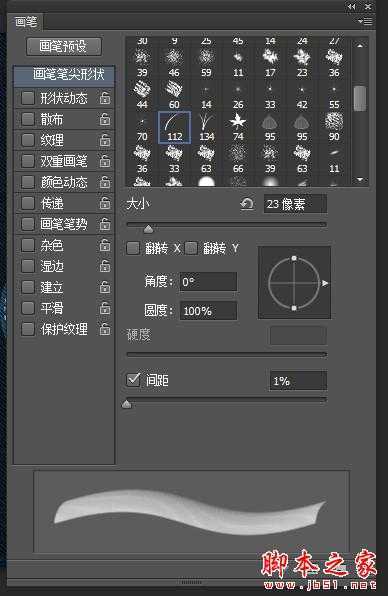Select the 画笔 panel tab
This screenshot has width=388, height=596.
[x=25, y=22]
